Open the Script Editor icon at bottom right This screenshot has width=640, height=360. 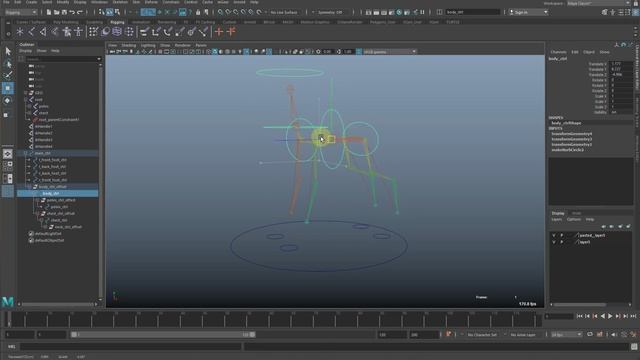pyautogui.click(x=634, y=347)
